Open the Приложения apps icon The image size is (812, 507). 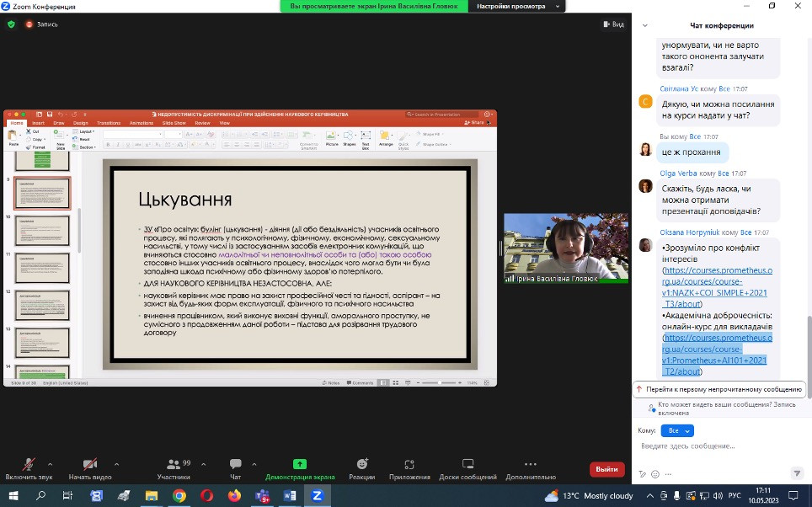tap(410, 464)
